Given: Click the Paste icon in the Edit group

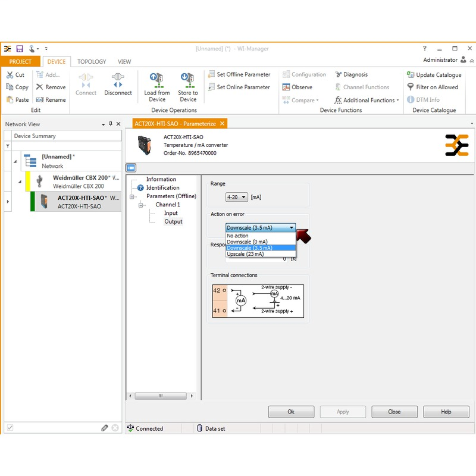Looking at the screenshot, I should pyautogui.click(x=10, y=99).
